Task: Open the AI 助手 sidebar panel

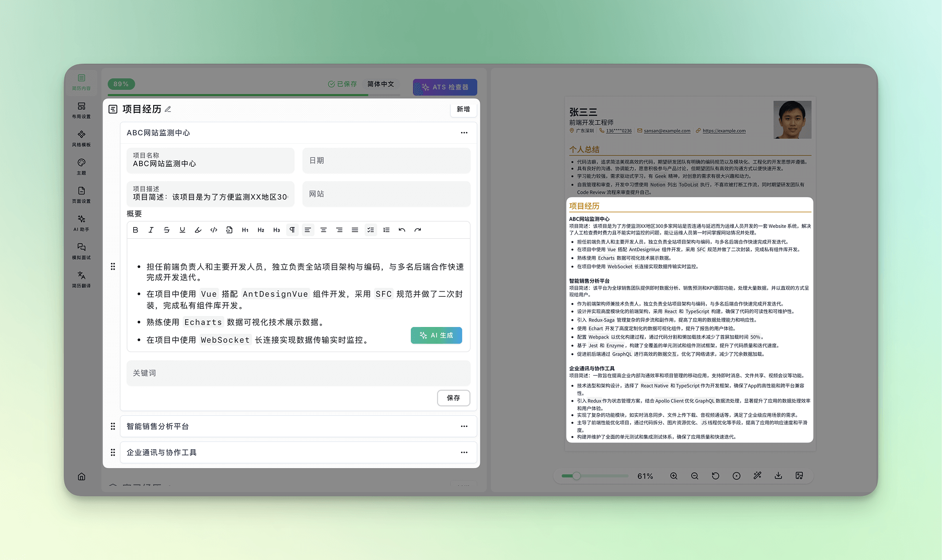Action: pyautogui.click(x=82, y=223)
